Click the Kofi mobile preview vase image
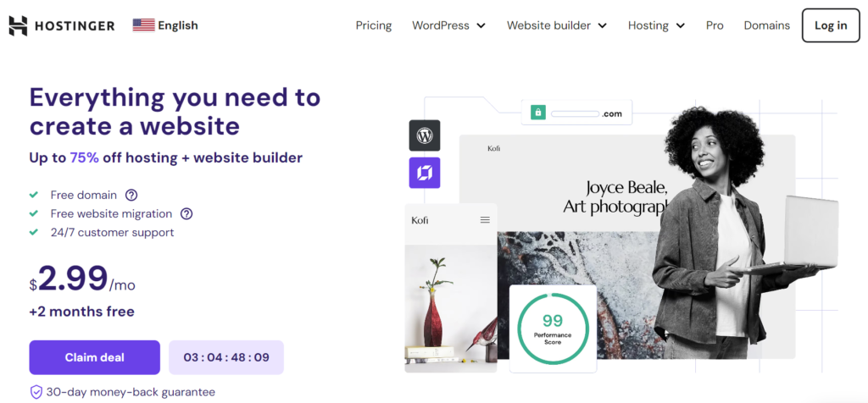Image resolution: width=868 pixels, height=403 pixels. pos(451,308)
